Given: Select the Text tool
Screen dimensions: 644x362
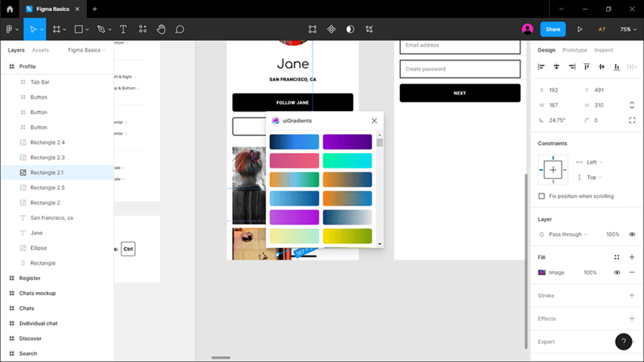Looking at the screenshot, I should click(123, 29).
